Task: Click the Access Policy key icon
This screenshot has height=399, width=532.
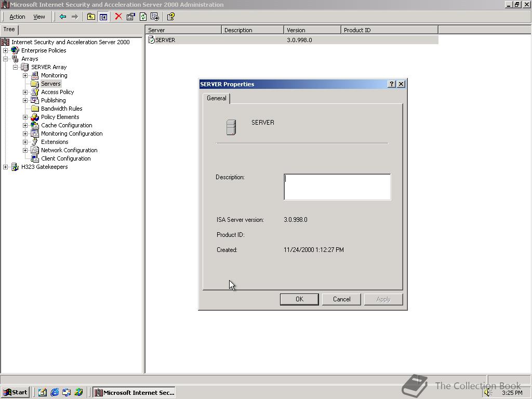Action: point(35,92)
